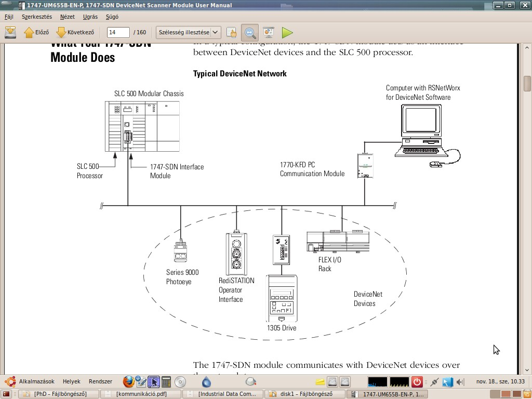Image resolution: width=532 pixels, height=399 pixels.
Task: Open the calculator launcher
Action: 166,382
